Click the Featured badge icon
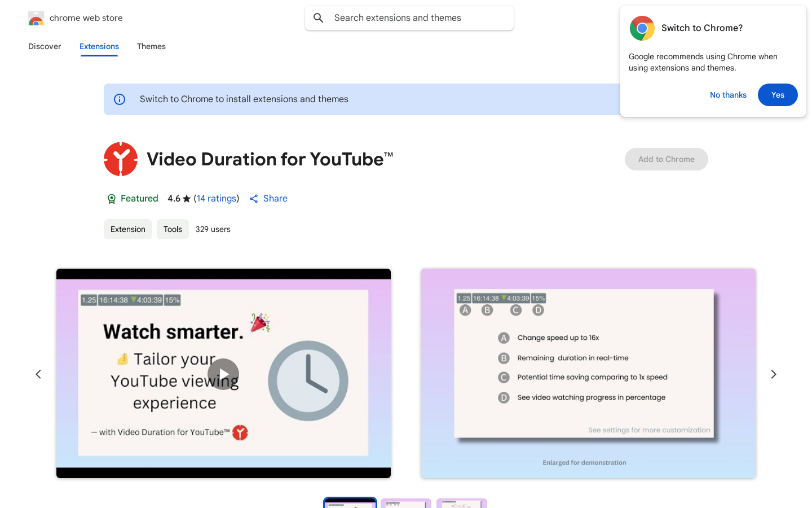Screen dimensions: 812x508 point(112,199)
